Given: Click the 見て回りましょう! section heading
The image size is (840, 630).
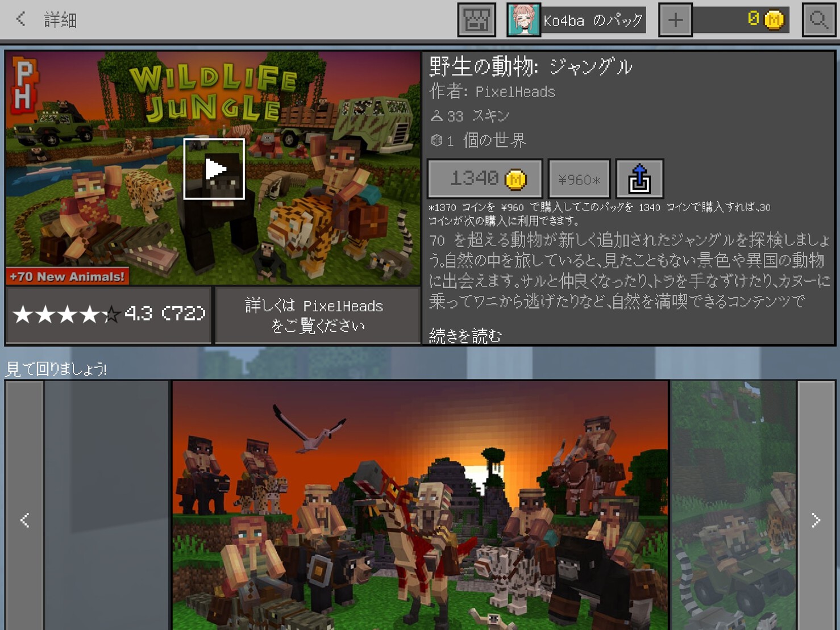Looking at the screenshot, I should pos(56,369).
